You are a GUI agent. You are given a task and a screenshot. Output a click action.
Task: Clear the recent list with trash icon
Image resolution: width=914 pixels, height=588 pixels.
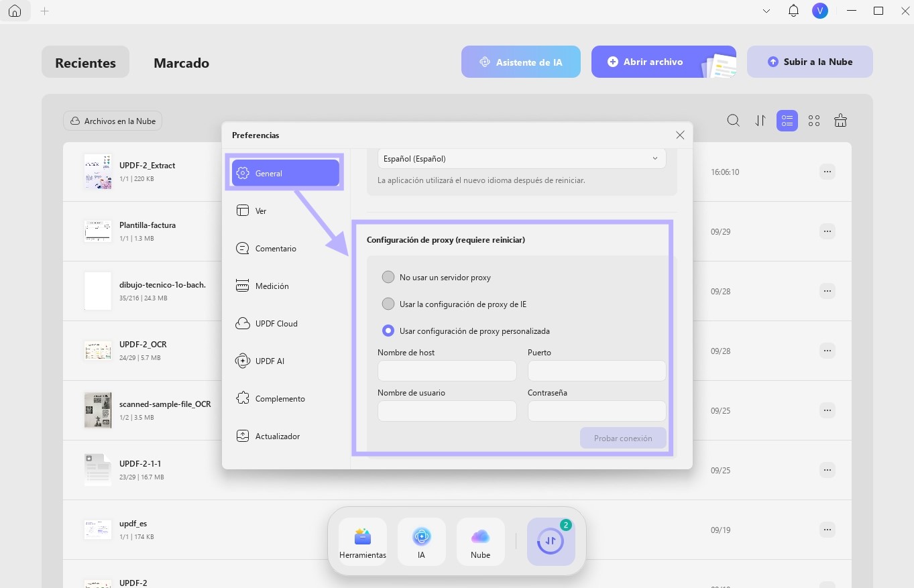[x=840, y=121]
